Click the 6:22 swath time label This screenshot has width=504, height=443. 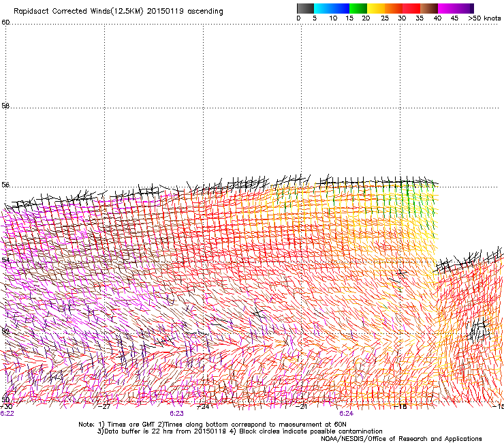pyautogui.click(x=7, y=414)
